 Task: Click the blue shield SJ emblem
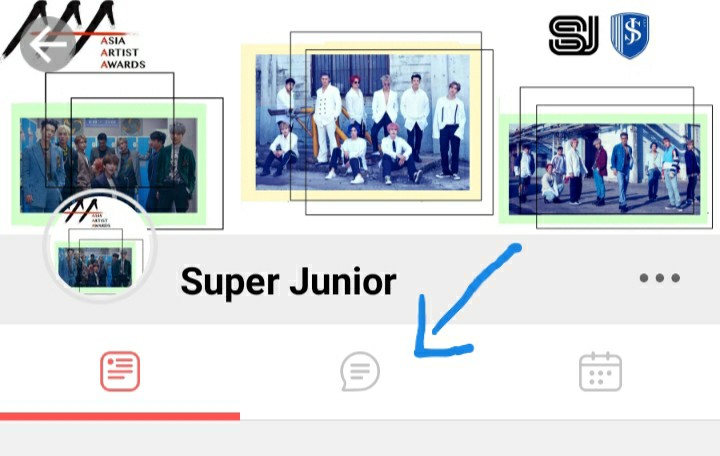(630, 35)
